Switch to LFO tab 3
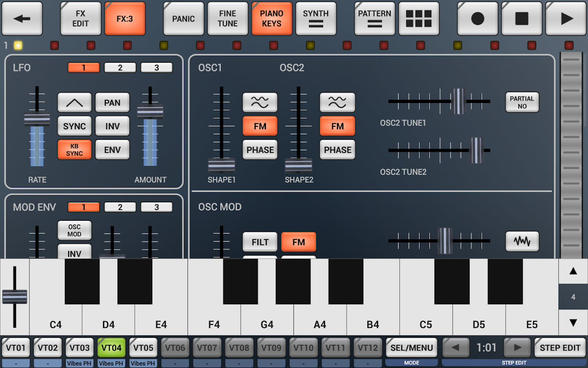The height and width of the screenshot is (368, 588). 156,67
